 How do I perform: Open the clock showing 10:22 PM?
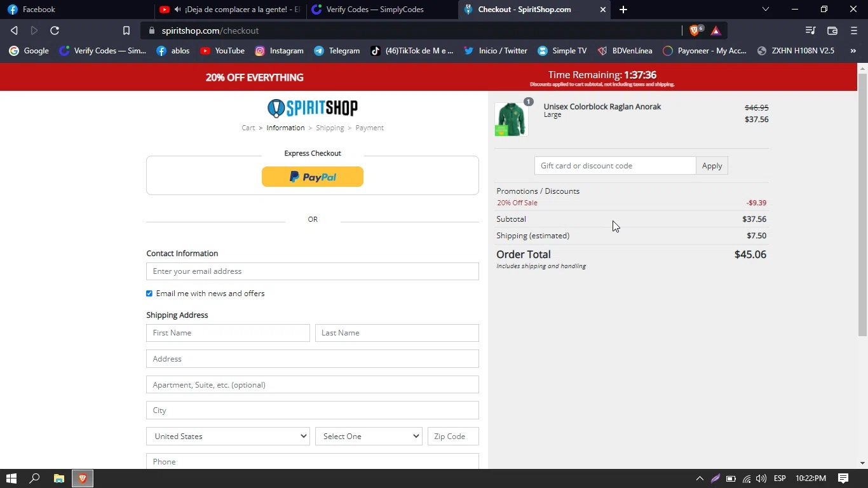811,478
